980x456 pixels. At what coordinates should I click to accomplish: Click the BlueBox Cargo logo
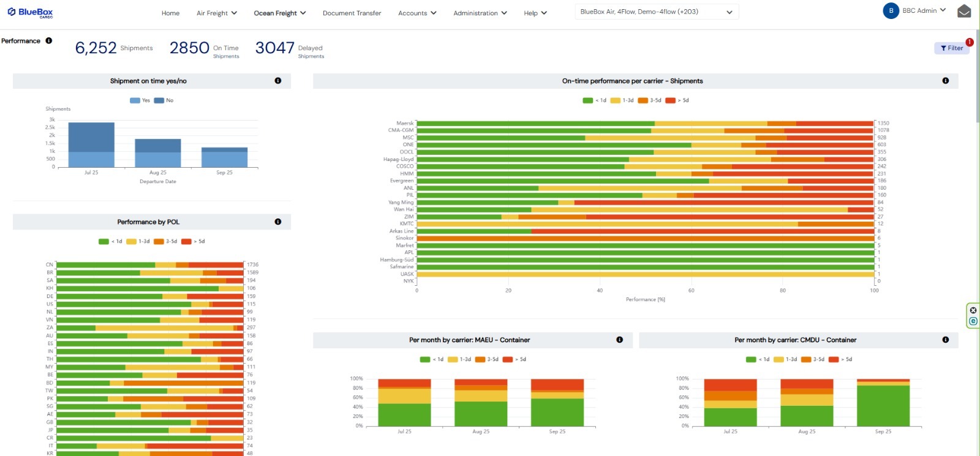coord(31,12)
